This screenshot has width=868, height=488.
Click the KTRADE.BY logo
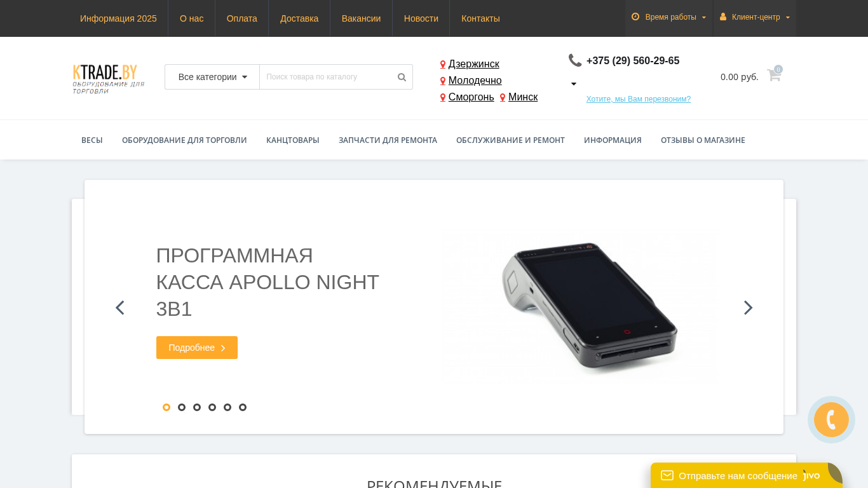click(x=109, y=79)
